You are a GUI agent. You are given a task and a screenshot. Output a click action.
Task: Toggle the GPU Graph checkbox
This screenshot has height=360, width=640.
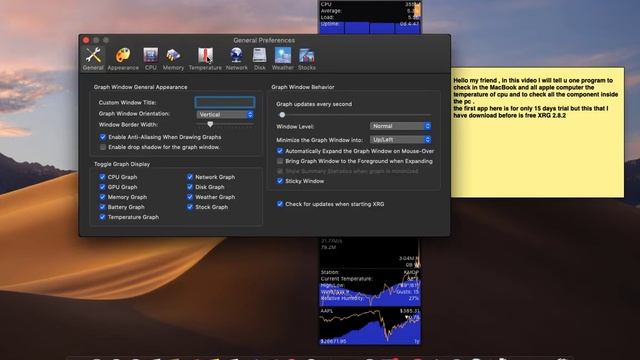pyautogui.click(x=102, y=187)
